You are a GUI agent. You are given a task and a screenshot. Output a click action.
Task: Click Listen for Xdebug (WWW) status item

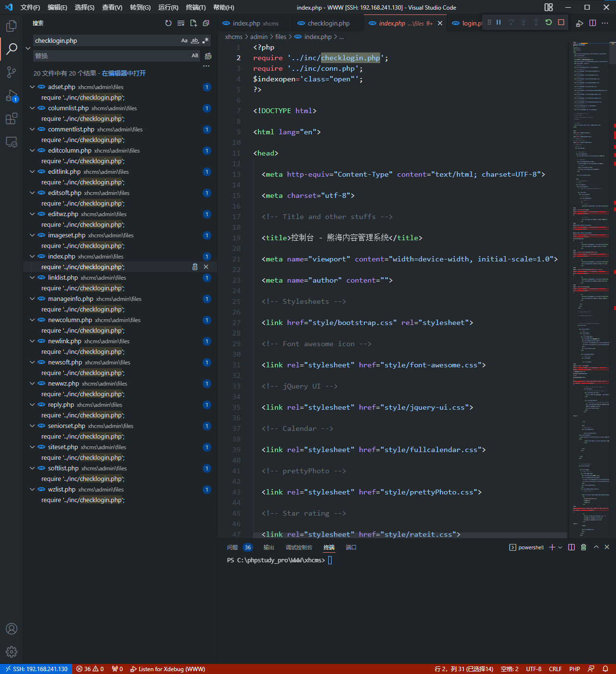[x=167, y=669]
